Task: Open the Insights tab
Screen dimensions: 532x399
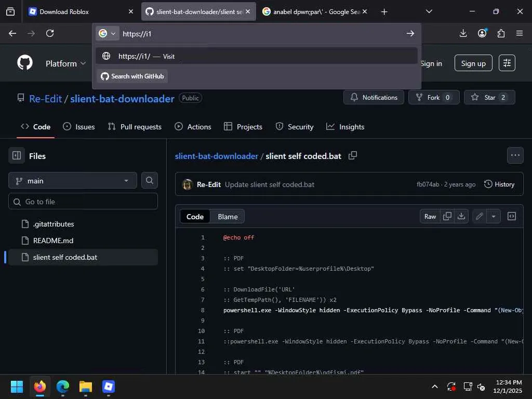Action: tap(345, 127)
